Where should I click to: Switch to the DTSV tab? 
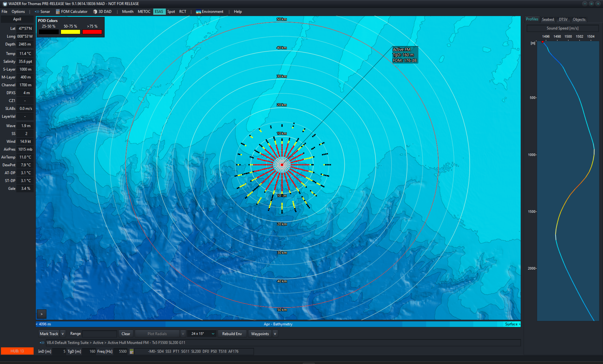(x=563, y=19)
